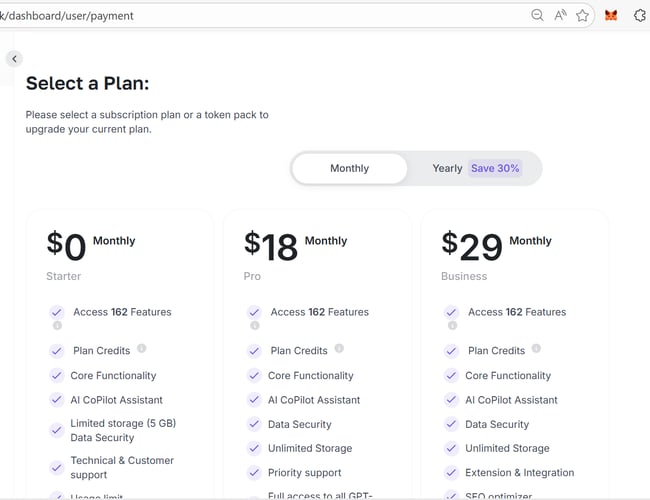Click info icon next to Business Plan Credits
The image size is (650, 500).
(536, 349)
